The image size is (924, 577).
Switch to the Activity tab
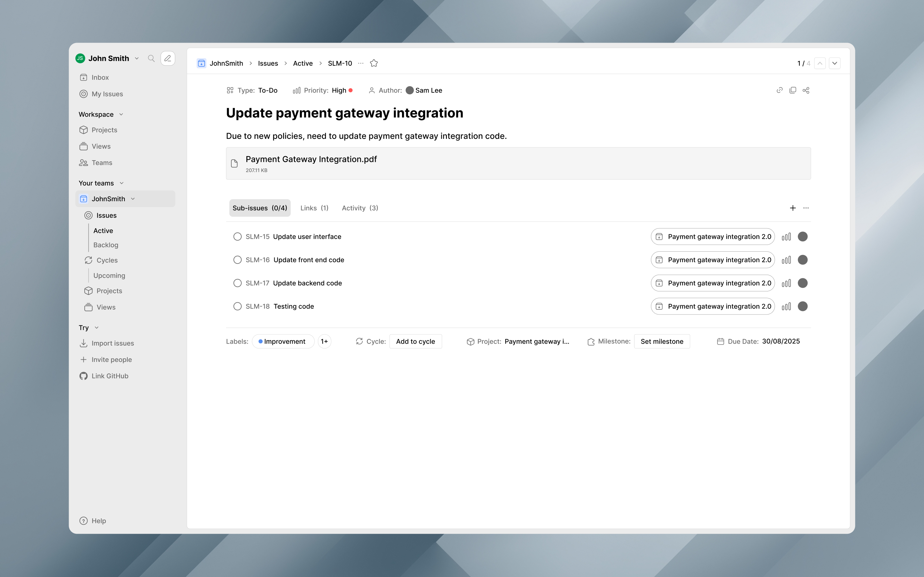click(x=360, y=208)
